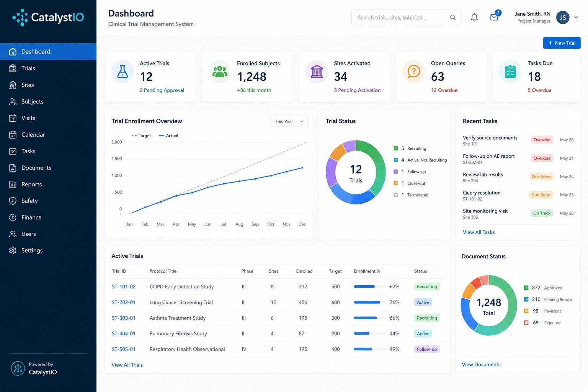Viewport: 588px width, 392px height.
Task: Click the New Trial button
Action: pos(562,43)
